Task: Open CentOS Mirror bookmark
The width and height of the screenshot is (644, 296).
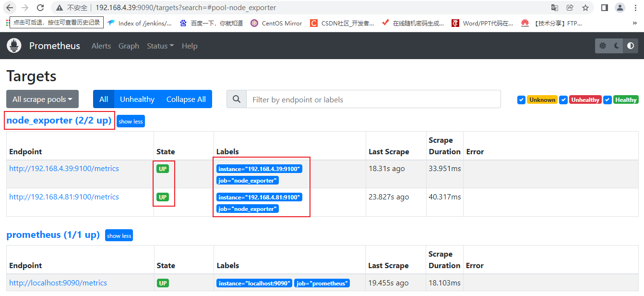Action: pyautogui.click(x=276, y=23)
